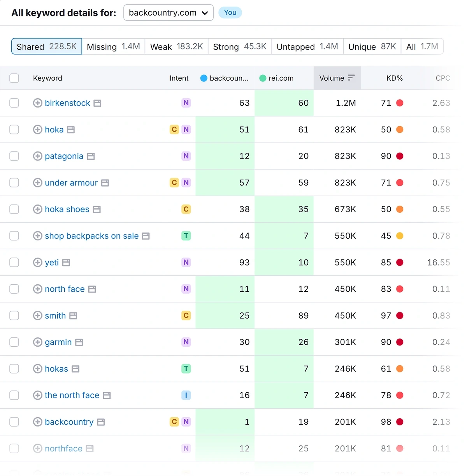Open the garmin keyword link
This screenshot has width=467, height=476.
tap(58, 342)
